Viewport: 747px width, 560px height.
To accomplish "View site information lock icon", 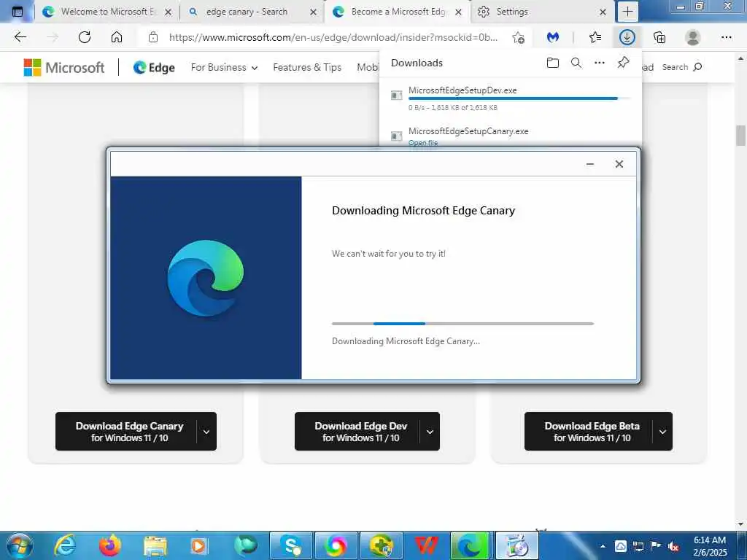I will [153, 37].
